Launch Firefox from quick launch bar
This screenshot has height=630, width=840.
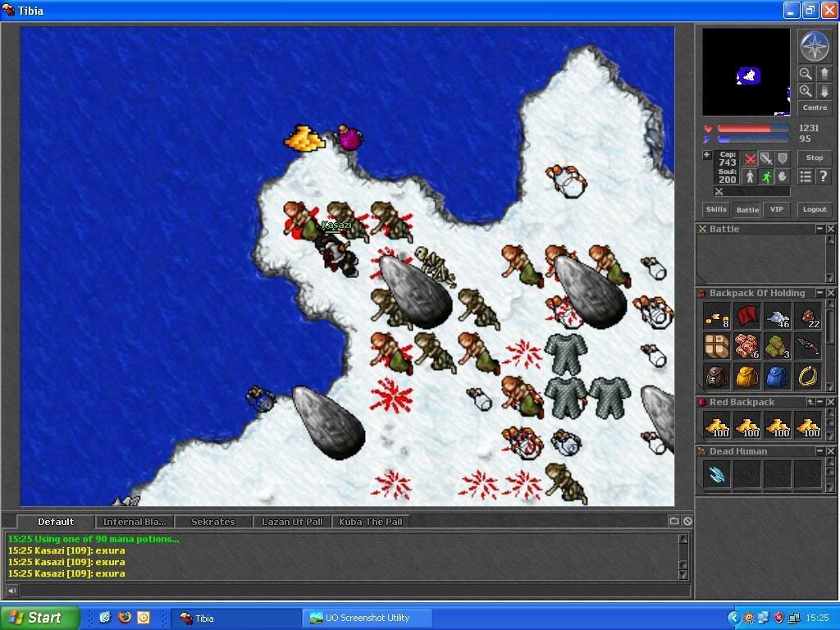coord(125,618)
